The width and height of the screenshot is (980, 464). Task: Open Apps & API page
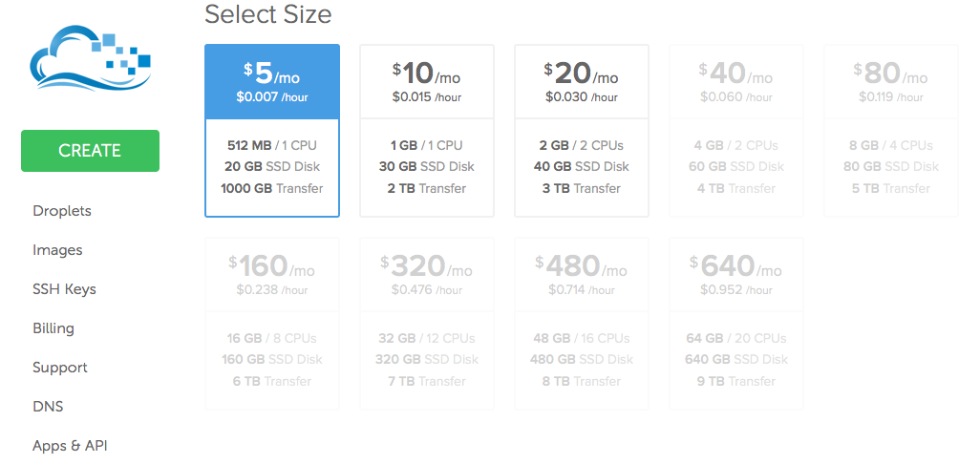[x=70, y=446]
